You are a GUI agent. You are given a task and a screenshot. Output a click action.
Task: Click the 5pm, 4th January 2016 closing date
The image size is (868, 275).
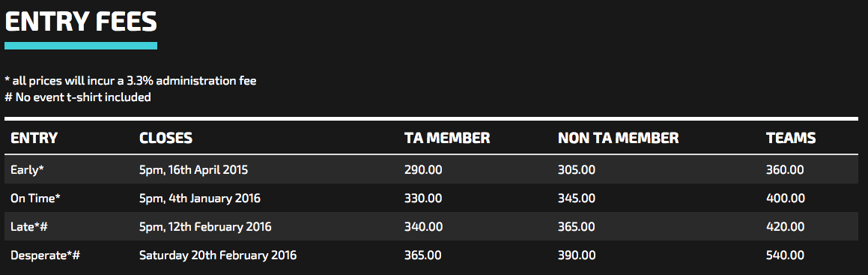[x=200, y=198]
